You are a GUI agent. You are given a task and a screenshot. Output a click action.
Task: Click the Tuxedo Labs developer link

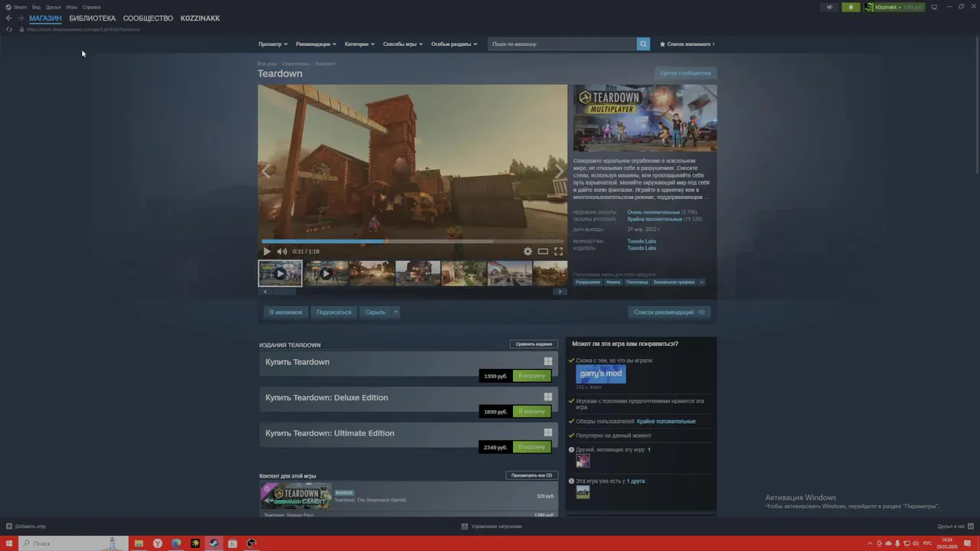click(x=642, y=241)
